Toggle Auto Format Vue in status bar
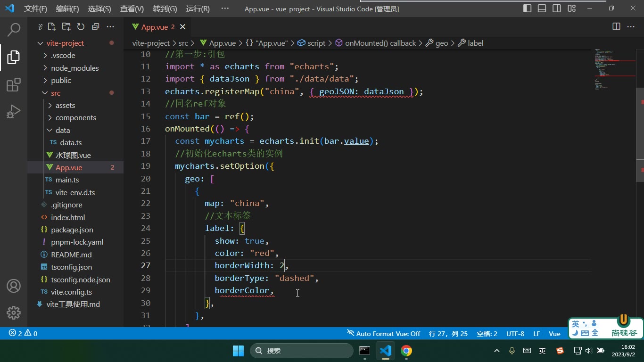The height and width of the screenshot is (362, 644). (x=383, y=333)
